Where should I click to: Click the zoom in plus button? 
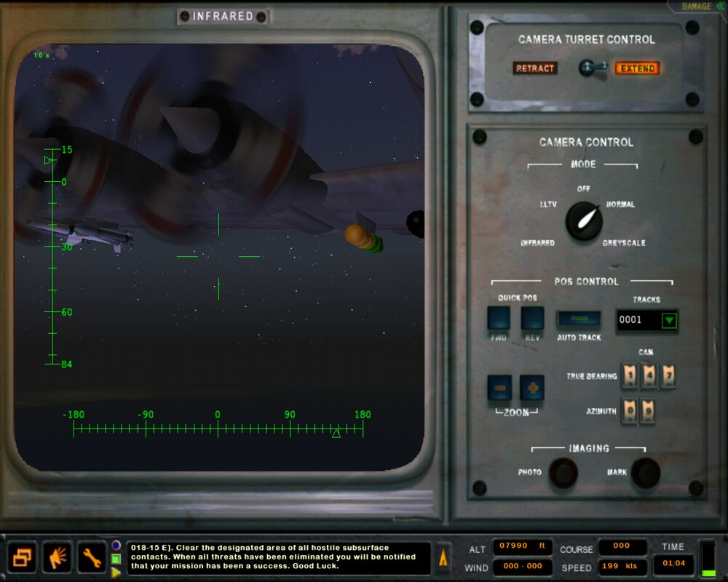[532, 388]
